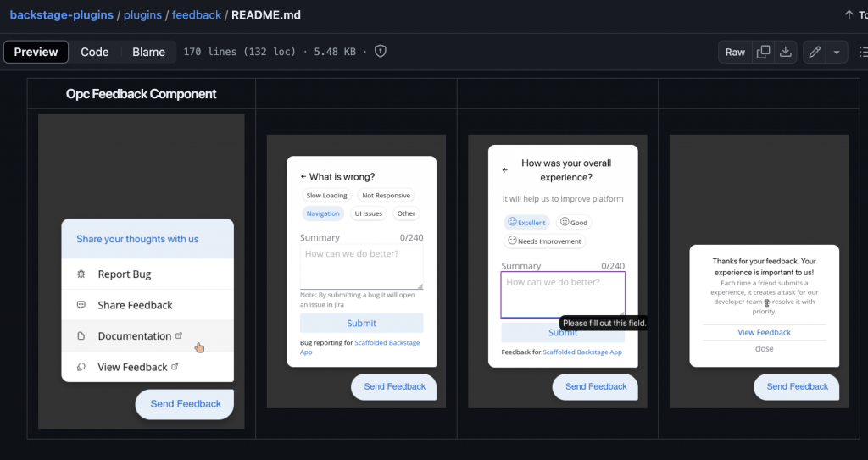Image resolution: width=868 pixels, height=460 pixels.
Task: Open the more edit options dropdown arrow
Action: (x=837, y=52)
